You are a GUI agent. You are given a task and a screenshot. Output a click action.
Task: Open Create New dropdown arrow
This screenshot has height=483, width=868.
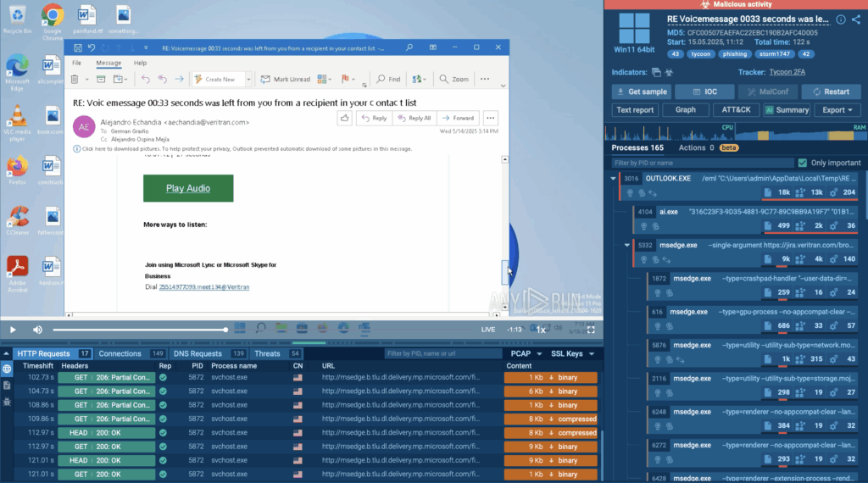click(248, 79)
